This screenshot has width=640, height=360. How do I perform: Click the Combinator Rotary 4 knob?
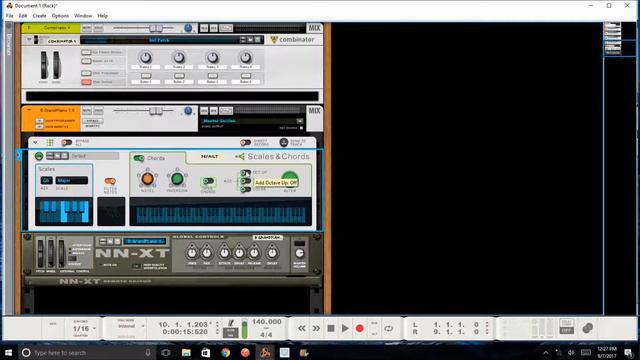click(245, 57)
